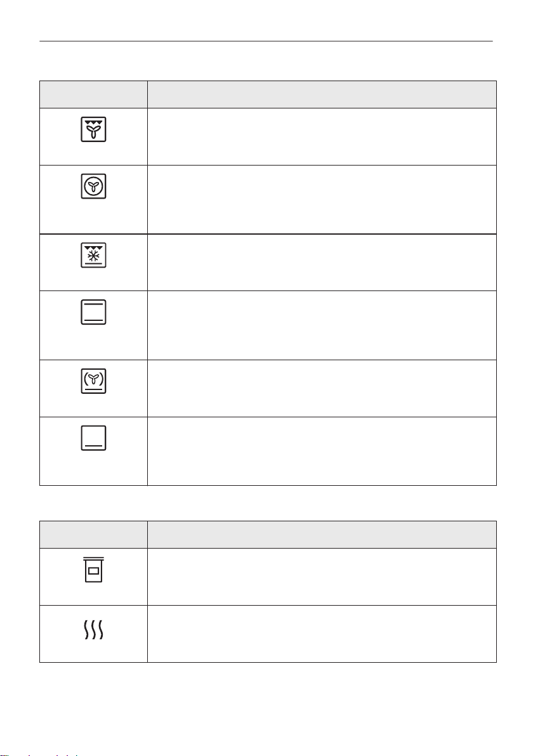Viewport: 533px width, 756px height.
Task: Click the frozen foods snowflake icon
Action: click(93, 255)
